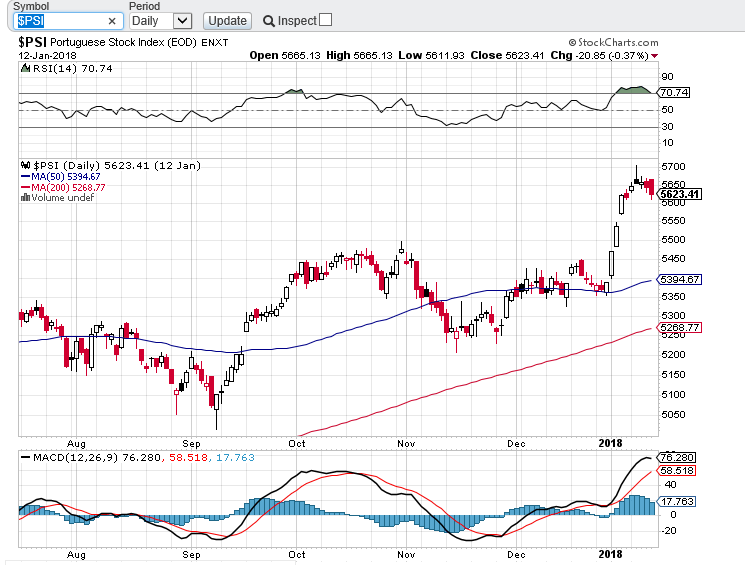Click the Chg -20.85 (-0.37%) value
The width and height of the screenshot is (745, 565).
(x=600, y=55)
